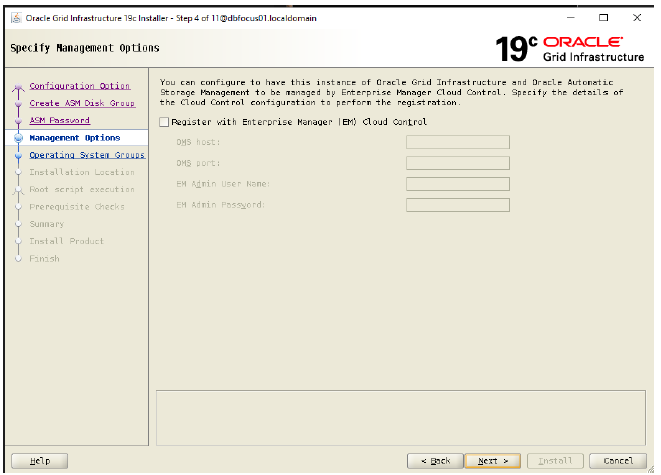Click the EM Admin User Name field

click(457, 184)
